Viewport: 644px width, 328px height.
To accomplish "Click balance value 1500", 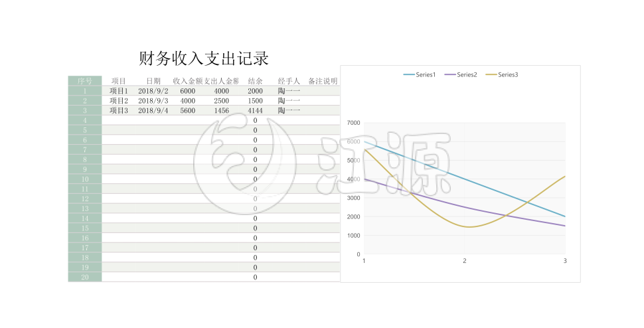I will pos(255,100).
